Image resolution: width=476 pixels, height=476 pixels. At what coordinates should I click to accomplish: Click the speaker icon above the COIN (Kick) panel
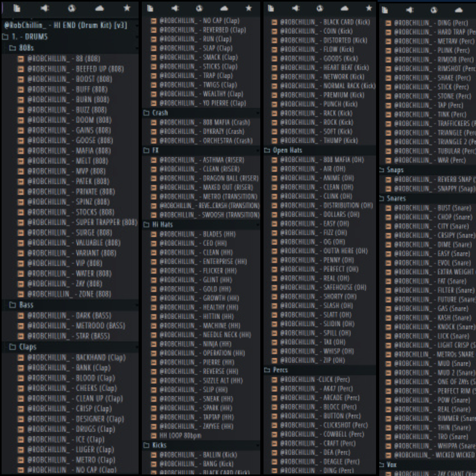pyautogui.click(x=296, y=8)
